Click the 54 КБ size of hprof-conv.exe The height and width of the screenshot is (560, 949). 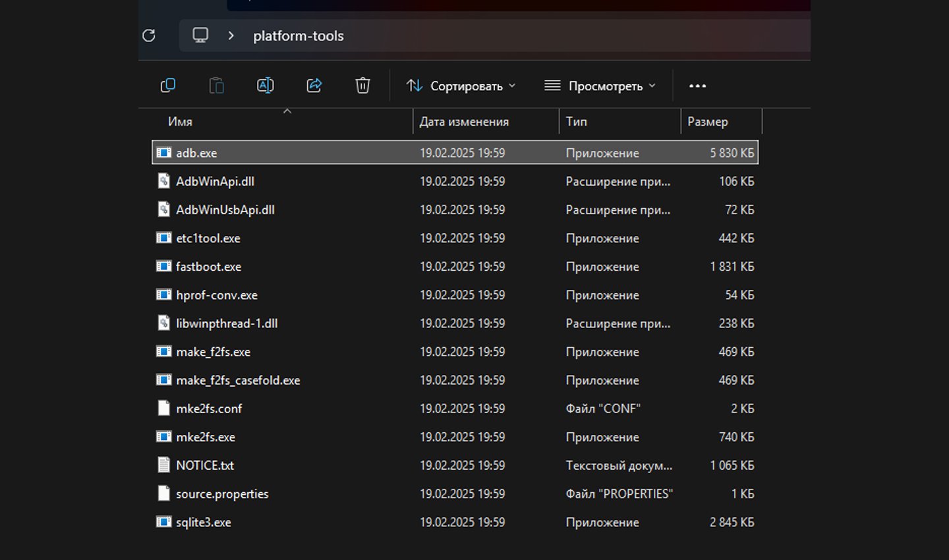(x=739, y=294)
